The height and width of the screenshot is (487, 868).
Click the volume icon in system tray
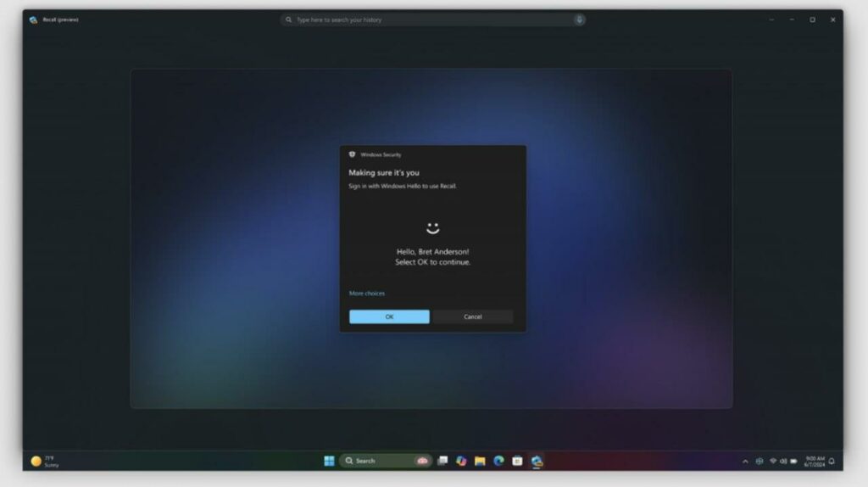[783, 461]
